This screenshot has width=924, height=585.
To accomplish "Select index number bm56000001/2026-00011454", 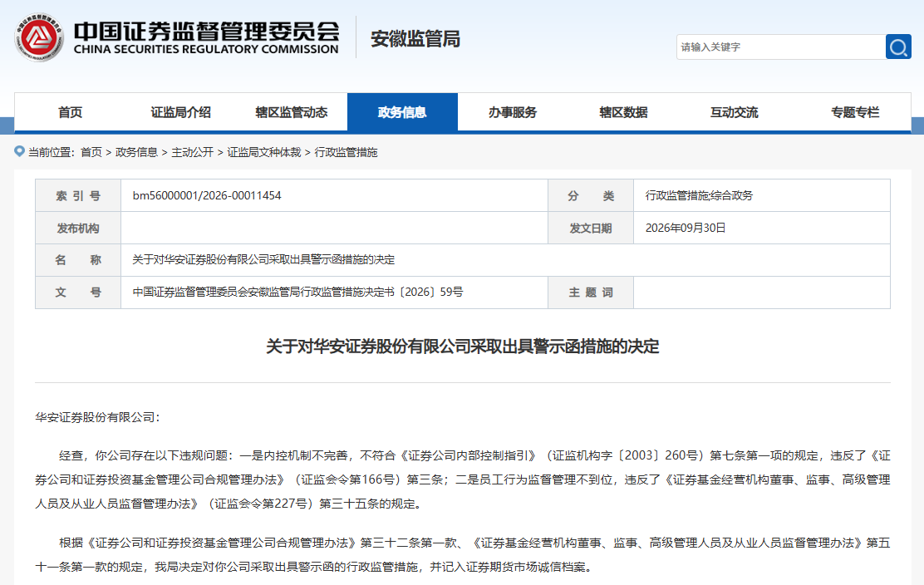I will (207, 195).
